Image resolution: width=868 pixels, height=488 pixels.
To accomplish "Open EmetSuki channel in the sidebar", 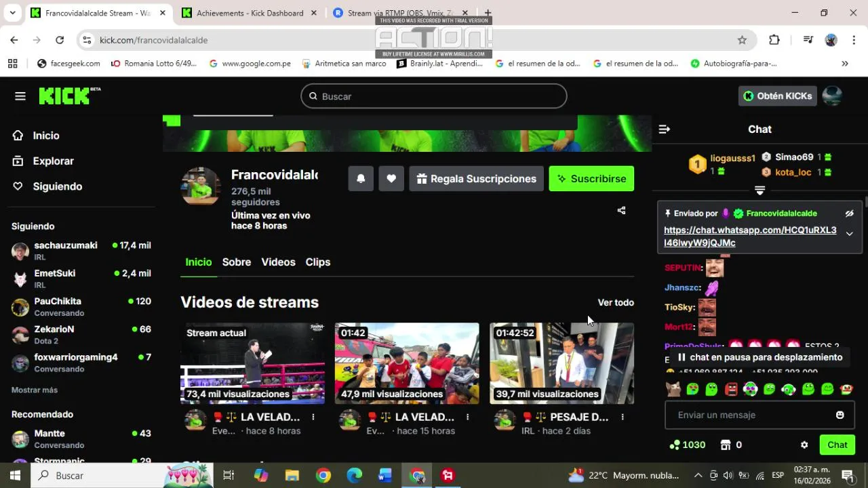I will click(81, 279).
